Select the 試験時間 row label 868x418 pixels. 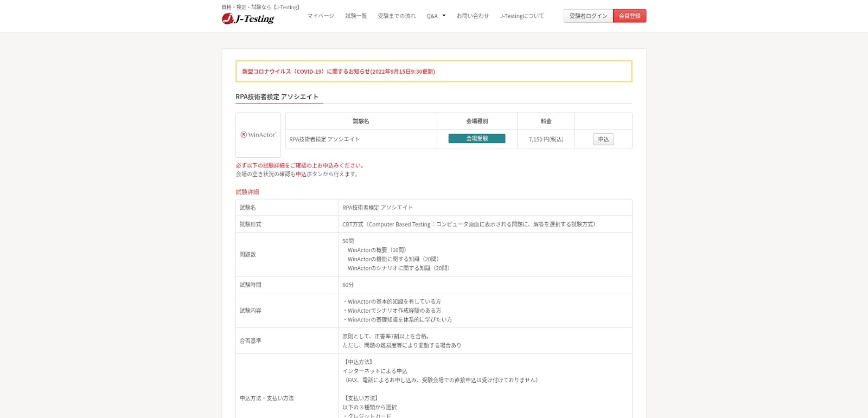pos(251,285)
